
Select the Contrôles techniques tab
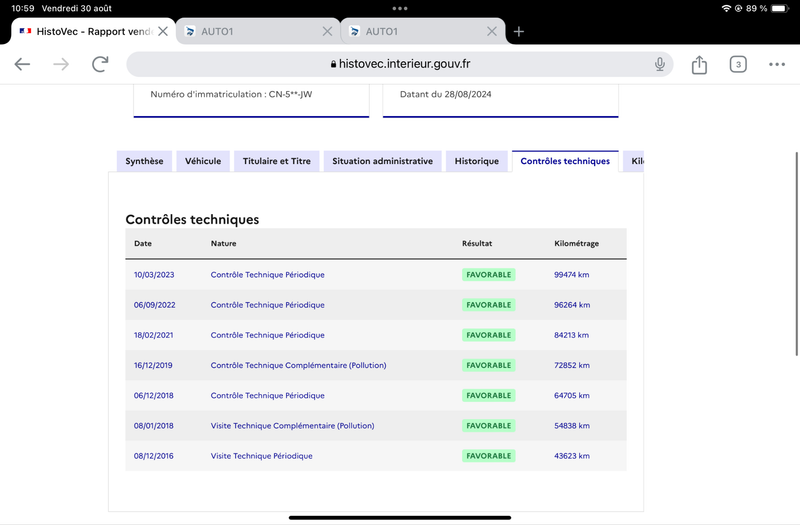pos(565,161)
